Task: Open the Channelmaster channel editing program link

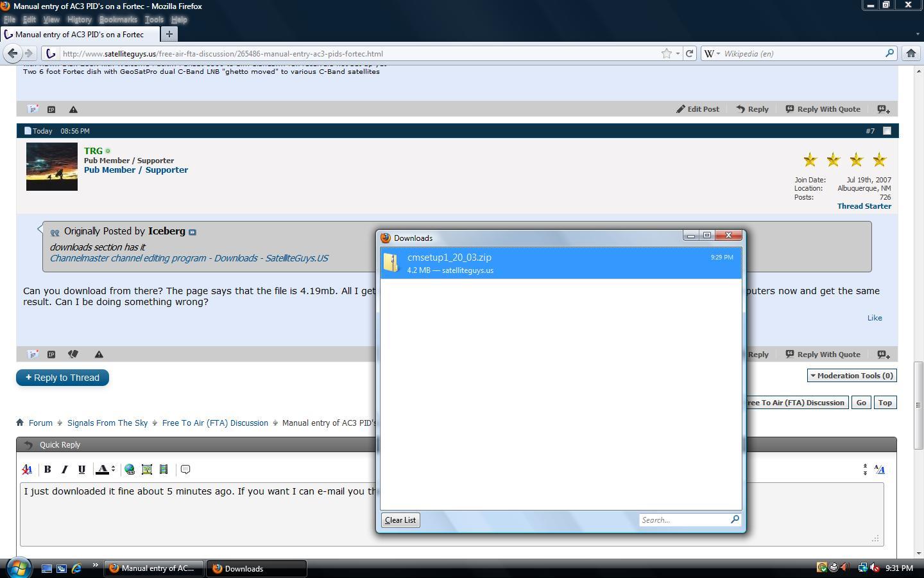Action: (189, 258)
